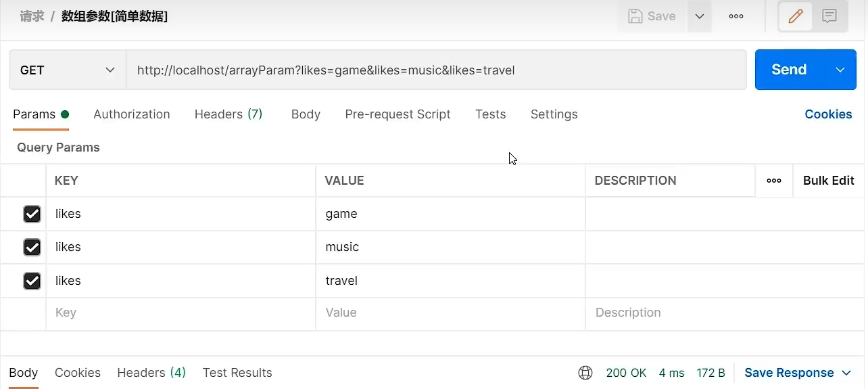Image resolution: width=868 pixels, height=389 pixels.
Task: Expand the Save options arrow
Action: (700, 17)
